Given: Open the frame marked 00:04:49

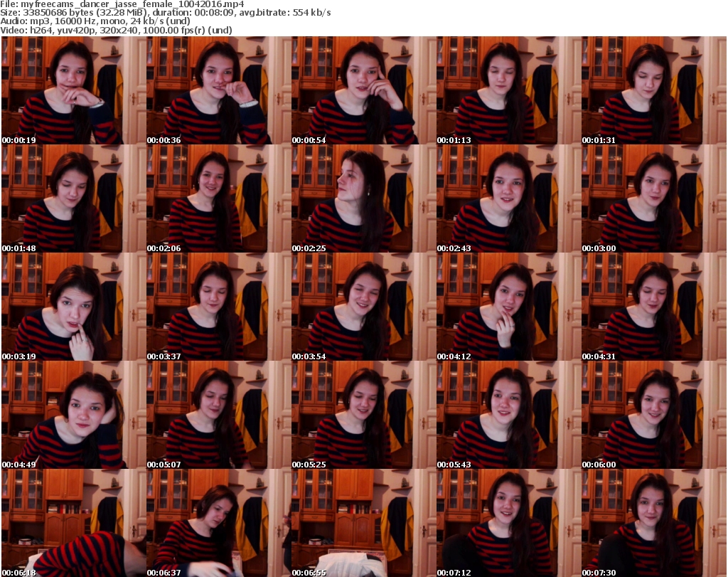Looking at the screenshot, I should (x=73, y=415).
